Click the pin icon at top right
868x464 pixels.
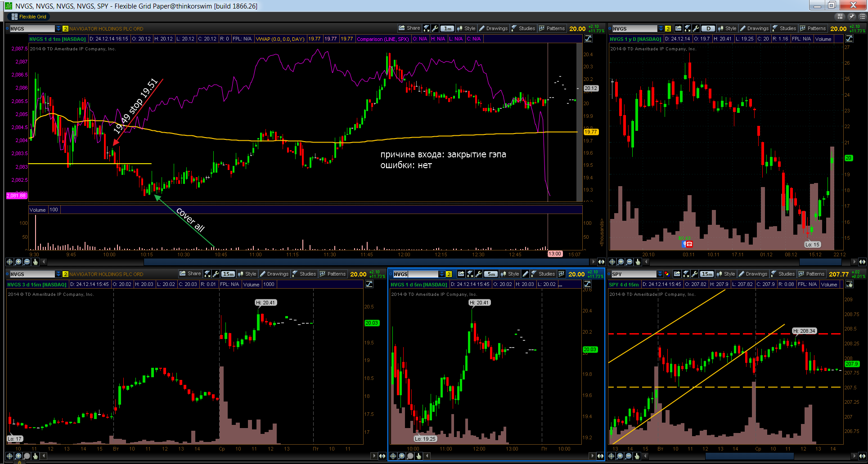pyautogui.click(x=851, y=17)
